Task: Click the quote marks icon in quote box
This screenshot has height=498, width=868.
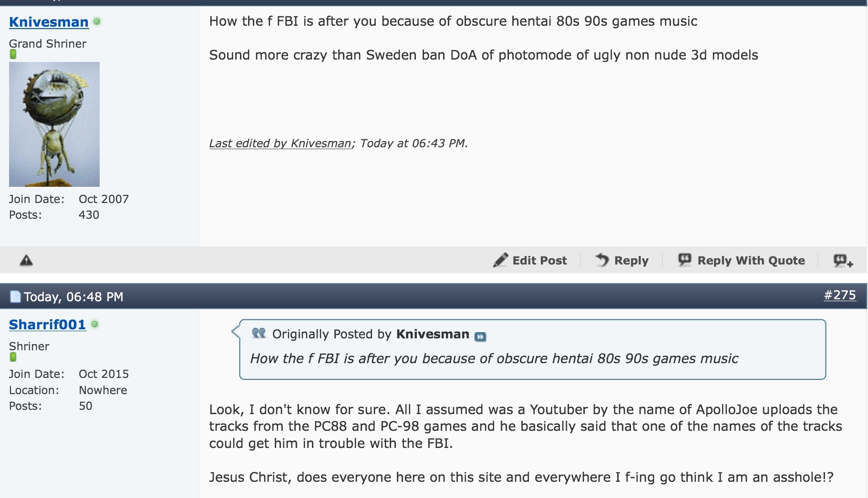Action: point(258,333)
